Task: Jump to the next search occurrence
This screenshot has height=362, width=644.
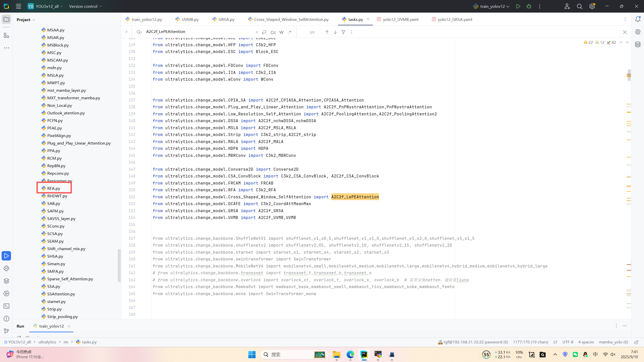Action: [x=335, y=32]
